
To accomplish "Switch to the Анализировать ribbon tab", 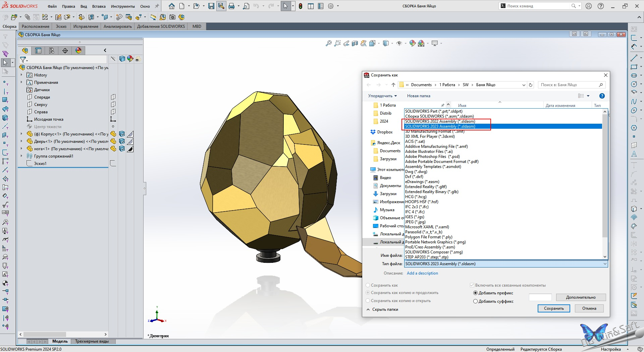I will (x=117, y=26).
